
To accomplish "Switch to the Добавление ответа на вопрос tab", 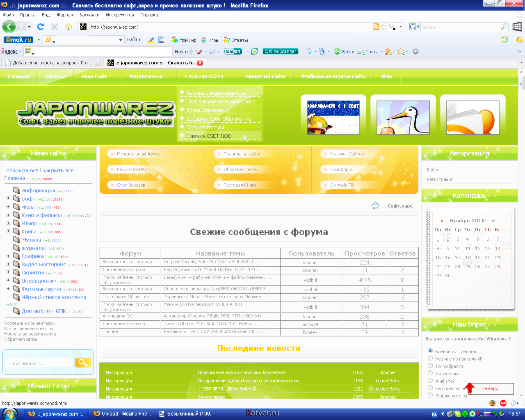I will point(51,63).
